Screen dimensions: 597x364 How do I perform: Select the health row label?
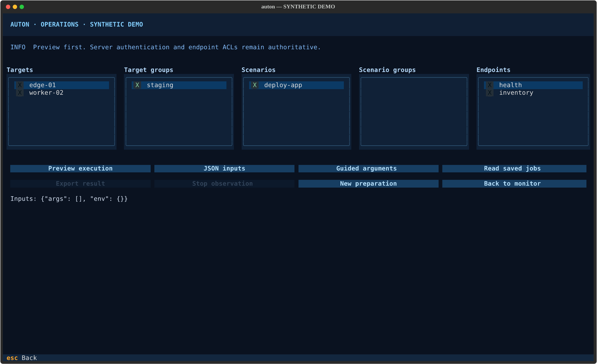point(510,85)
